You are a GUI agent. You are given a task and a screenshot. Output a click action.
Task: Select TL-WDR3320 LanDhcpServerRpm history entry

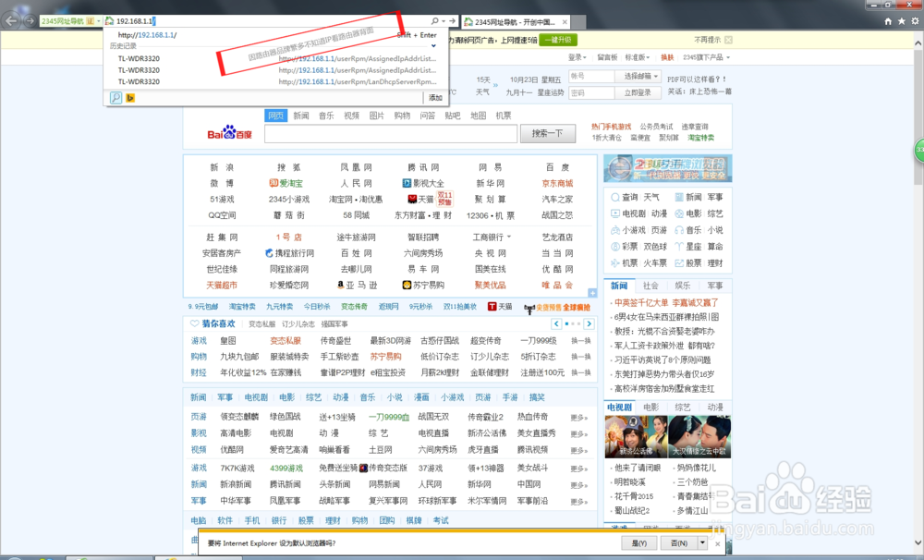[275, 82]
